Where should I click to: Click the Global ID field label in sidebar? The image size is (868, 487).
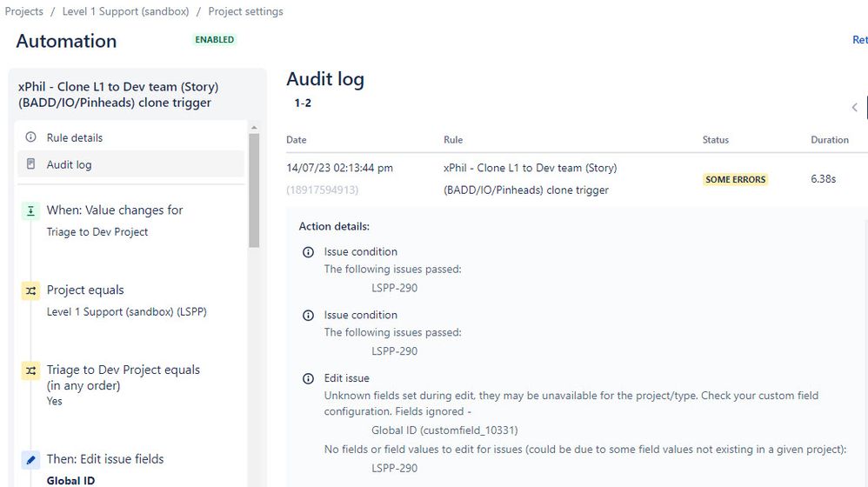70,480
